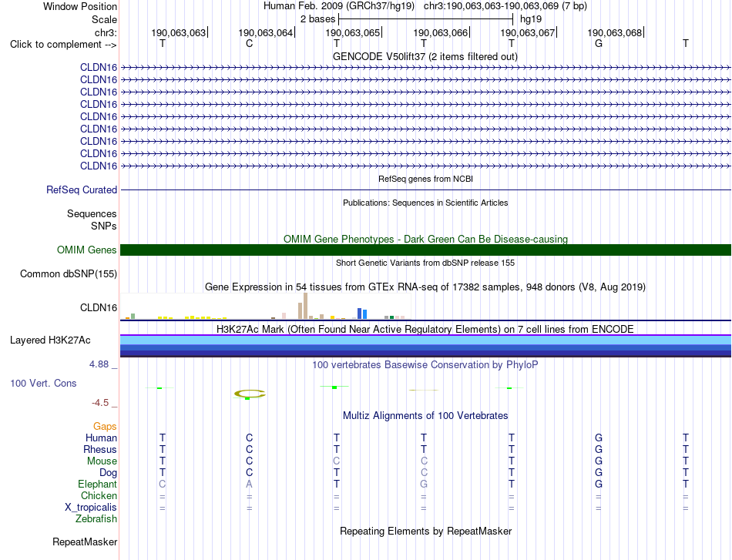This screenshot has height=560, width=732.
Task: Click the olive C logo in PhyloP track
Action: tap(250, 394)
